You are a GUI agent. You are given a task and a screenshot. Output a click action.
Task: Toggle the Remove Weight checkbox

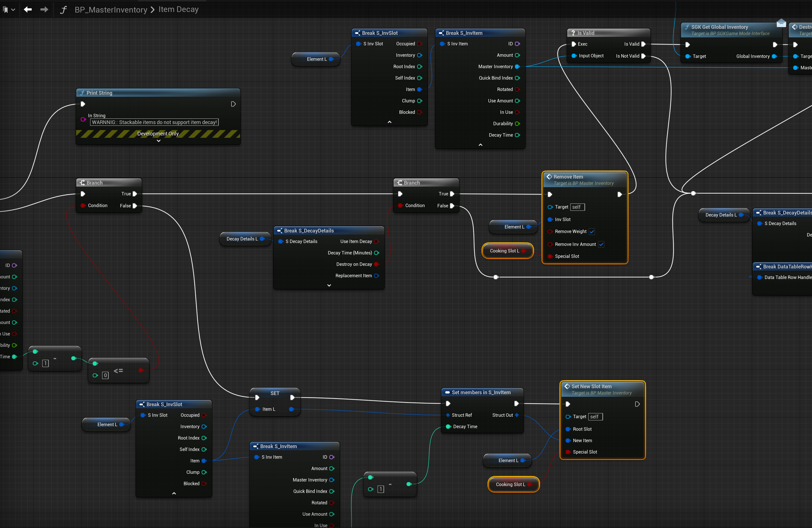pos(592,232)
